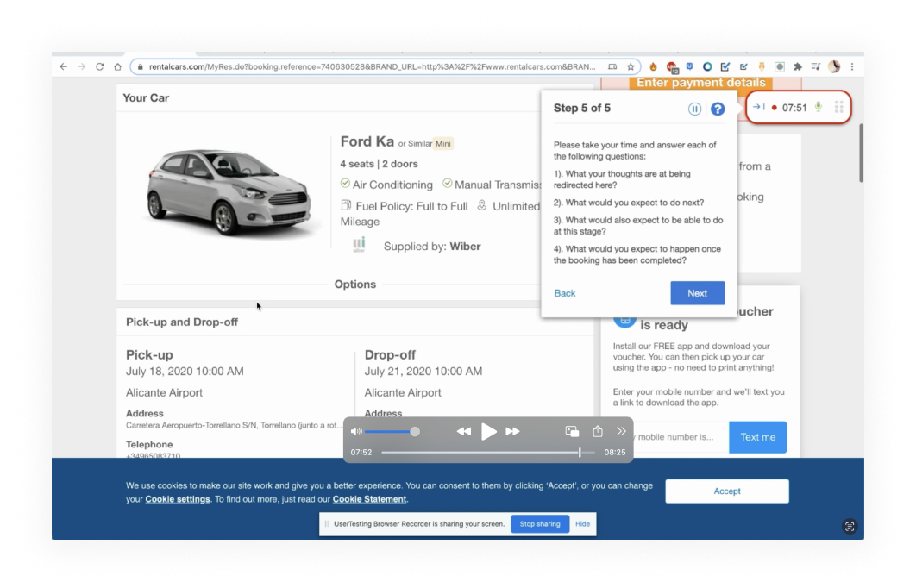The image size is (916, 588).
Task: Go Back in the Step 5 panel
Action: pyautogui.click(x=565, y=293)
